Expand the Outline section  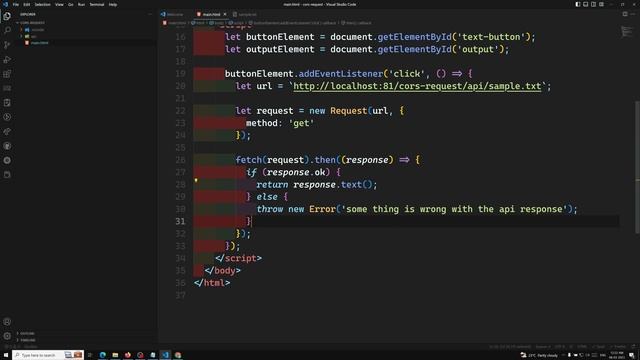pyautogui.click(x=27, y=333)
